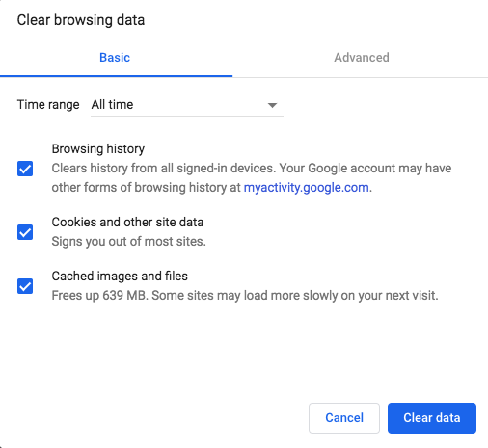Uncheck Cookies and other site data checkbox
The height and width of the screenshot is (448, 488).
(25, 232)
